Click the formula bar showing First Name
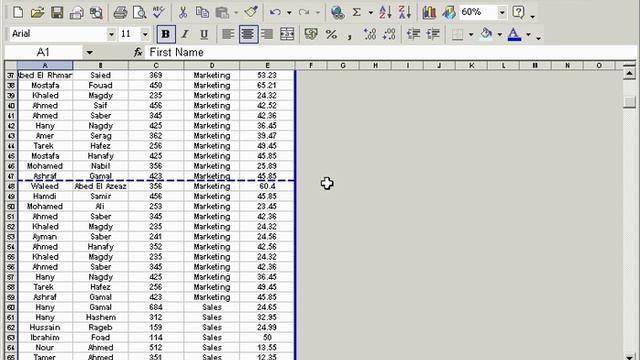 tap(390, 52)
